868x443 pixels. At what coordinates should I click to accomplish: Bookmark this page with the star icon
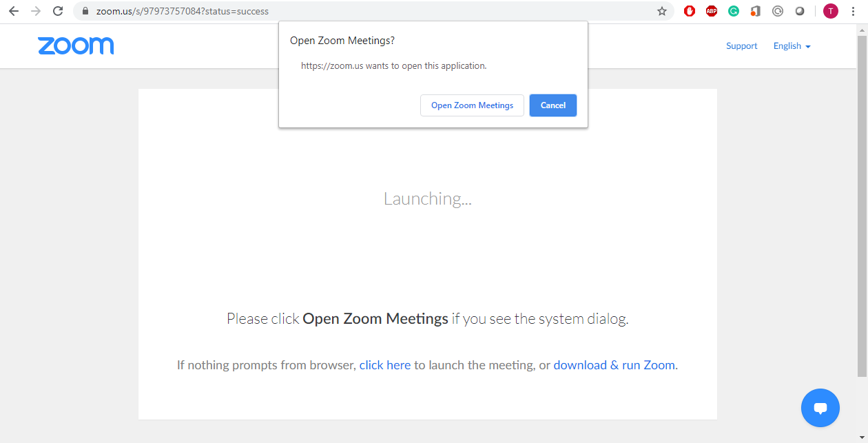[x=662, y=11]
